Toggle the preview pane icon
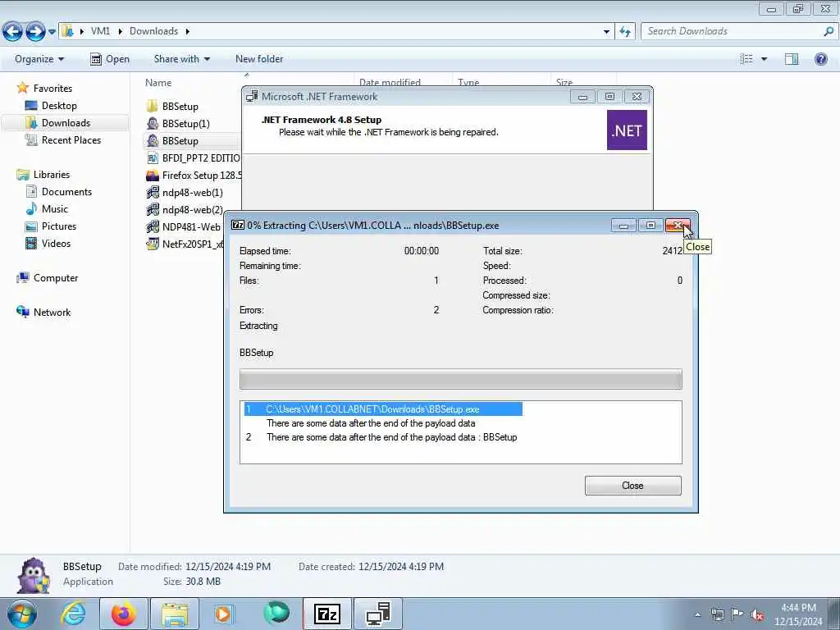Image resolution: width=840 pixels, height=630 pixels. (x=792, y=59)
